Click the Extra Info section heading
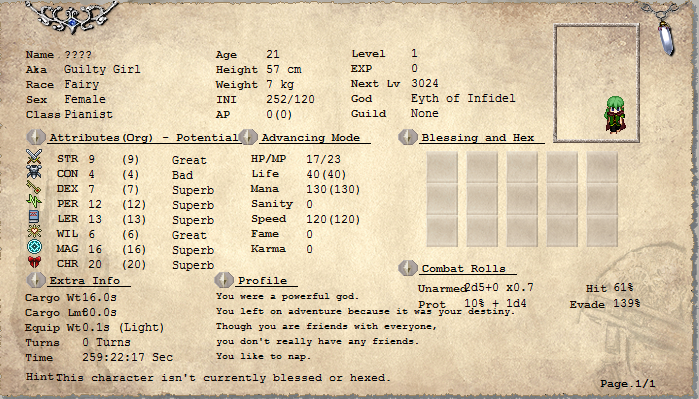The height and width of the screenshot is (399, 699). 85,280
